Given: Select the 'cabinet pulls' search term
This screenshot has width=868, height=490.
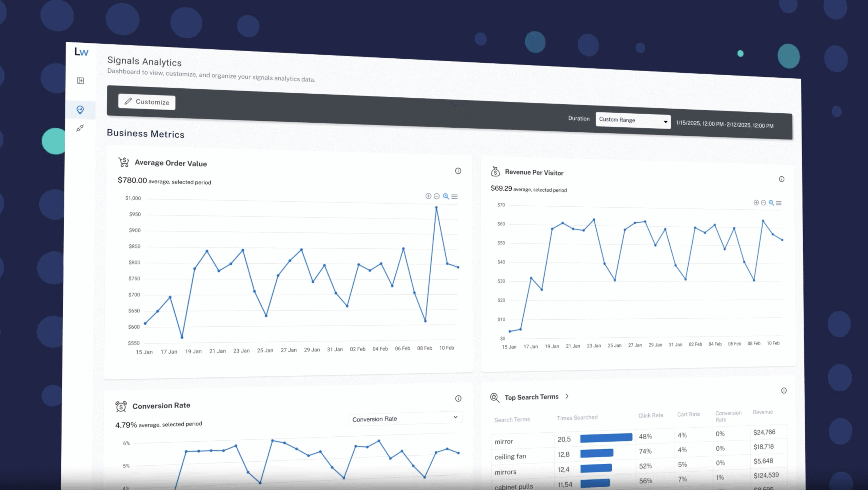Looking at the screenshot, I should pos(514,487).
